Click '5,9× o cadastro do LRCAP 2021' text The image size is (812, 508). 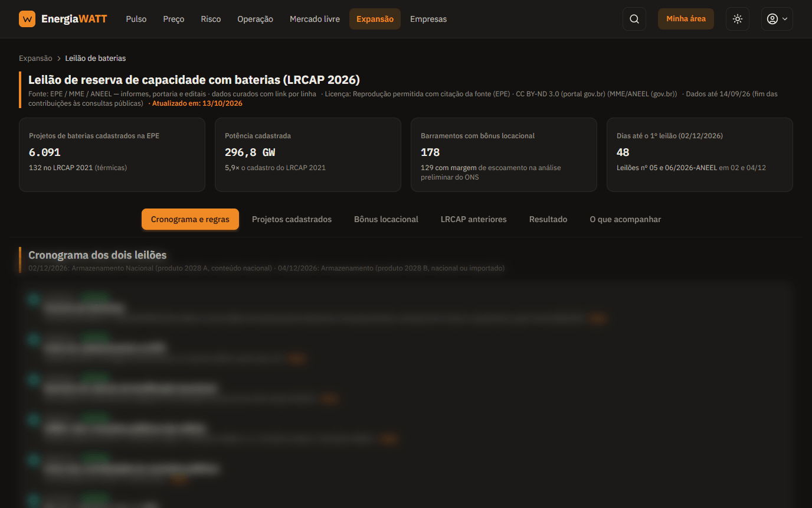[x=275, y=168]
